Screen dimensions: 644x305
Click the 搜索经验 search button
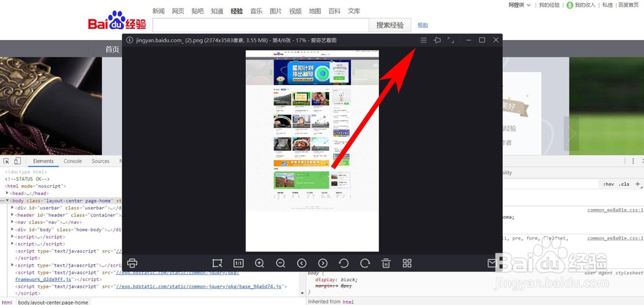point(390,25)
